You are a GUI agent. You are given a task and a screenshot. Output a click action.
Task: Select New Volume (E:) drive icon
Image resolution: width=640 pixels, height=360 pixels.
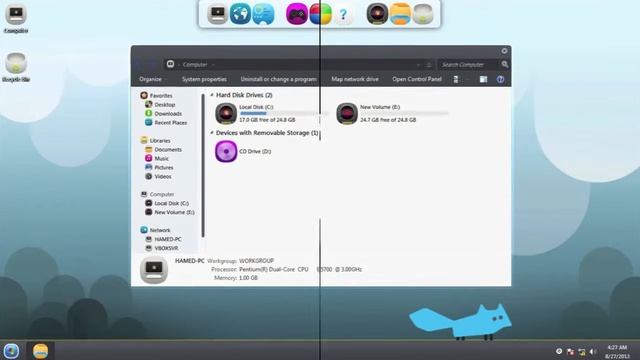pyautogui.click(x=347, y=113)
